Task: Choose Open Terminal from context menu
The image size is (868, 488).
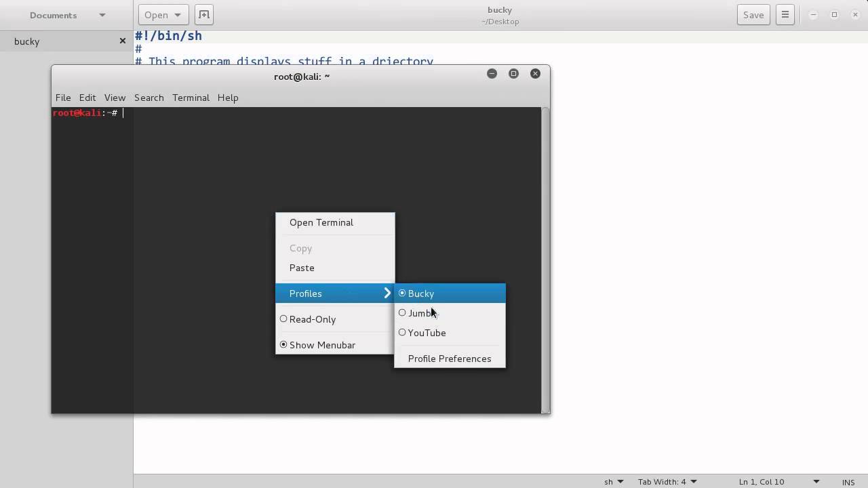Action: coord(335,222)
